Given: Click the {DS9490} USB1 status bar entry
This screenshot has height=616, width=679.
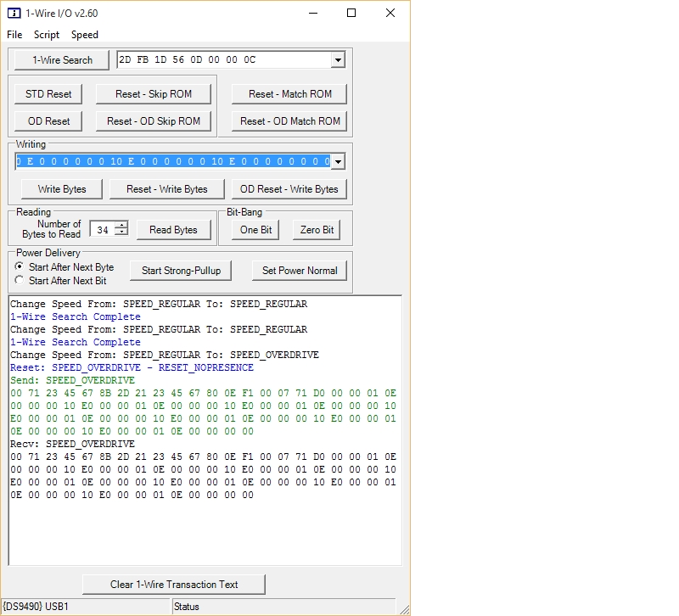Looking at the screenshot, I should (86, 607).
